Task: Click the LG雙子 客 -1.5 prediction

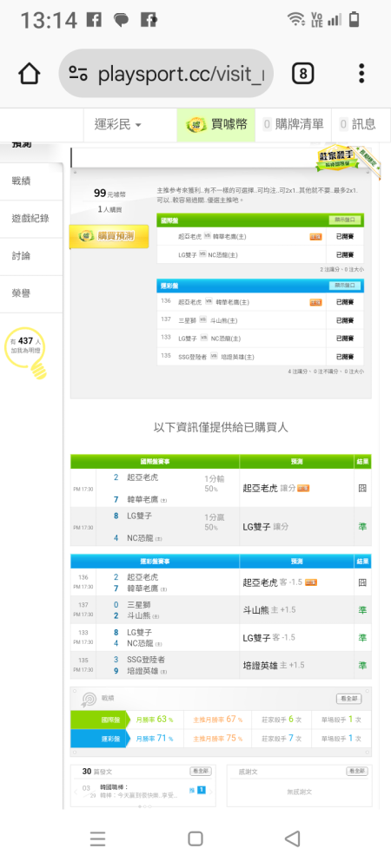Action: tap(269, 638)
